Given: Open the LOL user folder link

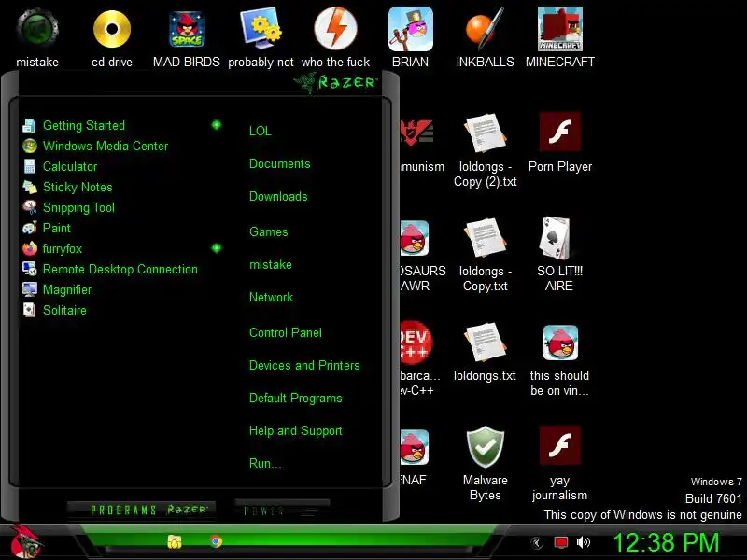Looking at the screenshot, I should [261, 131].
